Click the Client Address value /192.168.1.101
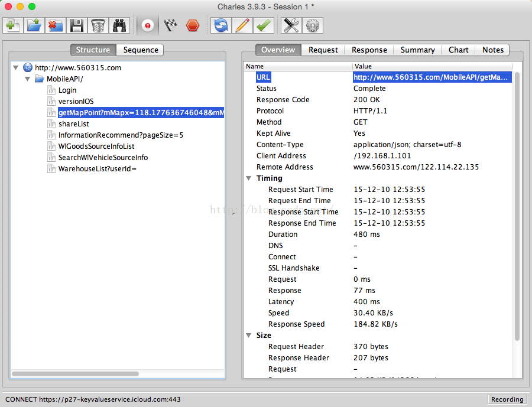532x407 pixels. pos(382,156)
